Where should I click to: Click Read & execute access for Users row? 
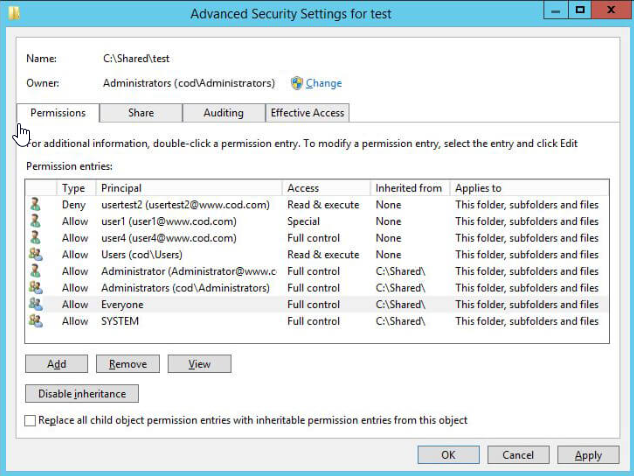click(x=323, y=254)
